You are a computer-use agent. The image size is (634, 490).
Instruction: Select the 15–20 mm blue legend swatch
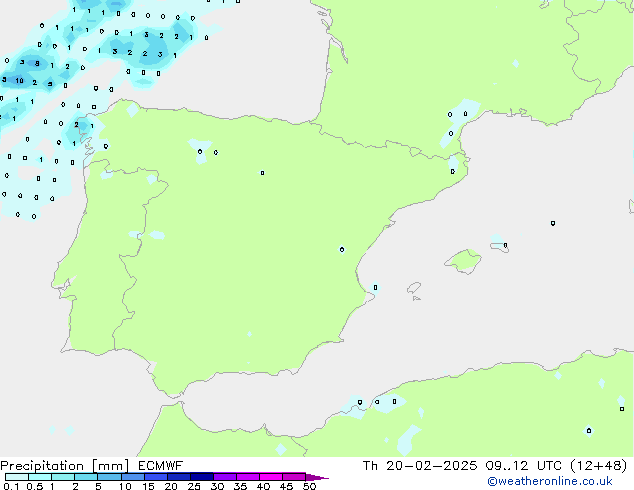point(156,477)
